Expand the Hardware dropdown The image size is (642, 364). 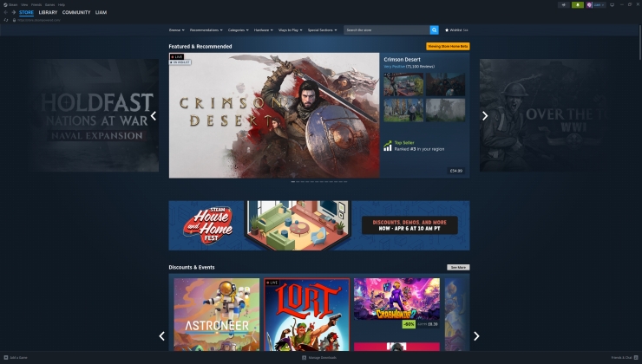pos(263,29)
